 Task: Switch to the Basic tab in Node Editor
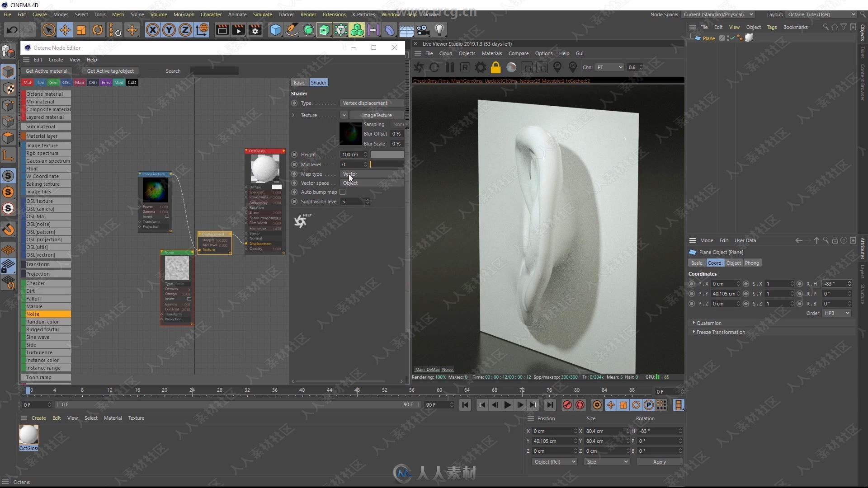(299, 83)
